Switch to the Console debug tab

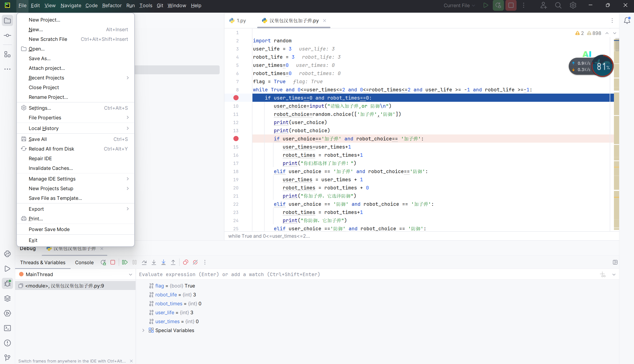(84, 262)
